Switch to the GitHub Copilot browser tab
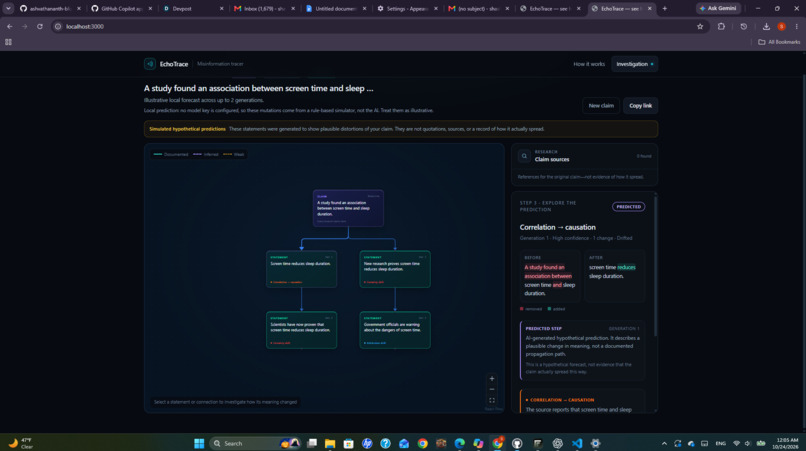Screen dimensions: 806x451 point(122,9)
